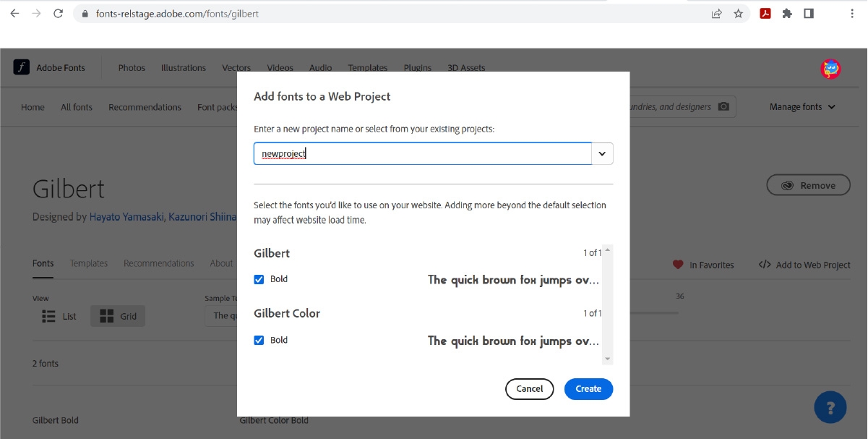Switch to List view
Viewport: 868px width, 439px height.
pos(59,316)
